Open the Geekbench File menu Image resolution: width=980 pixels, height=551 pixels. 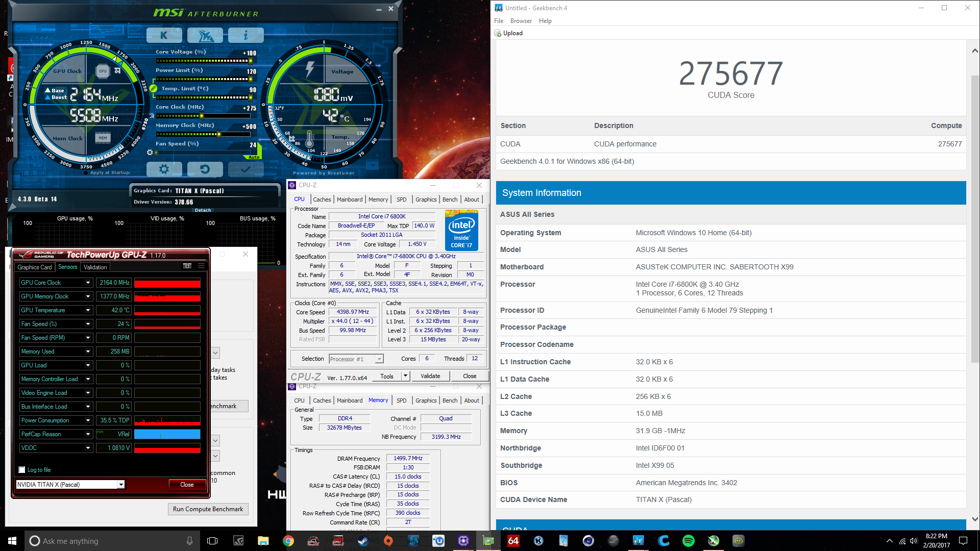pos(499,21)
